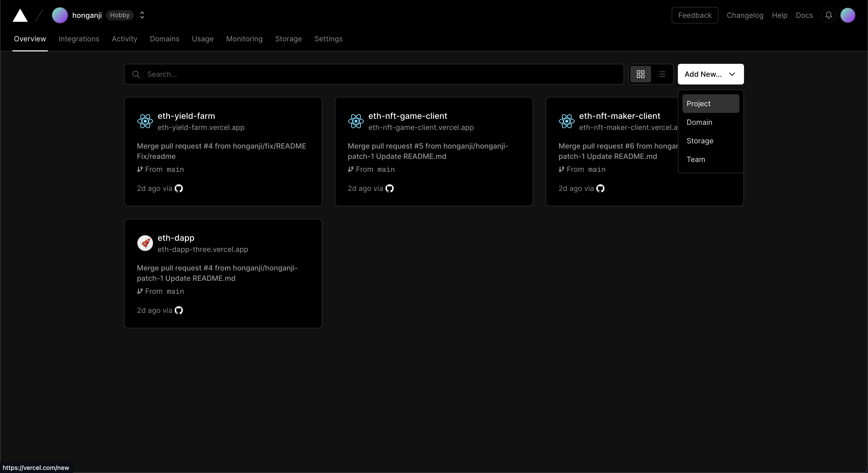Click '2d ago via' on eth-nft-maker-client card
Screen dimensions: 868x473
(576, 188)
